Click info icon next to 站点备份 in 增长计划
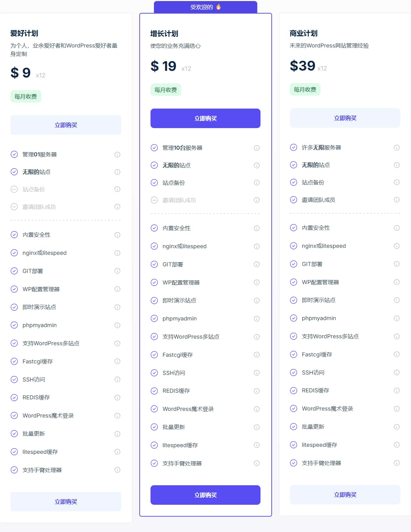This screenshot has height=532, width=411. click(257, 183)
